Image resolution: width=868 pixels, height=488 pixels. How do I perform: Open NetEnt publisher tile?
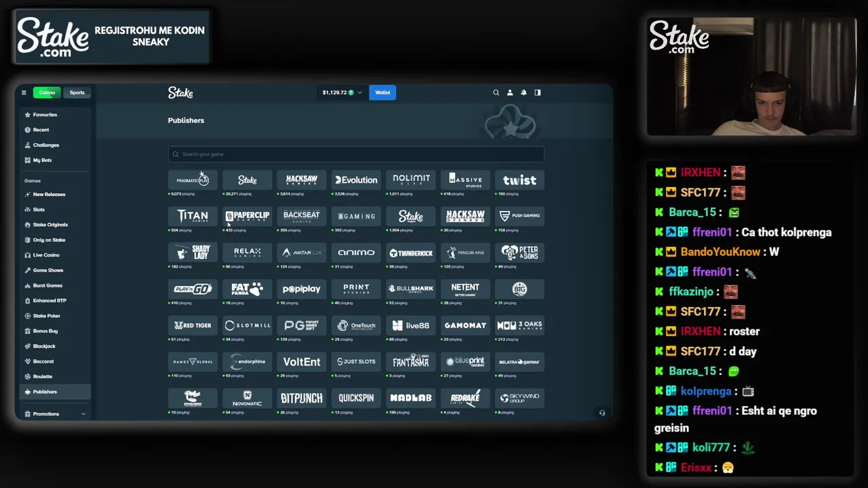pos(465,289)
